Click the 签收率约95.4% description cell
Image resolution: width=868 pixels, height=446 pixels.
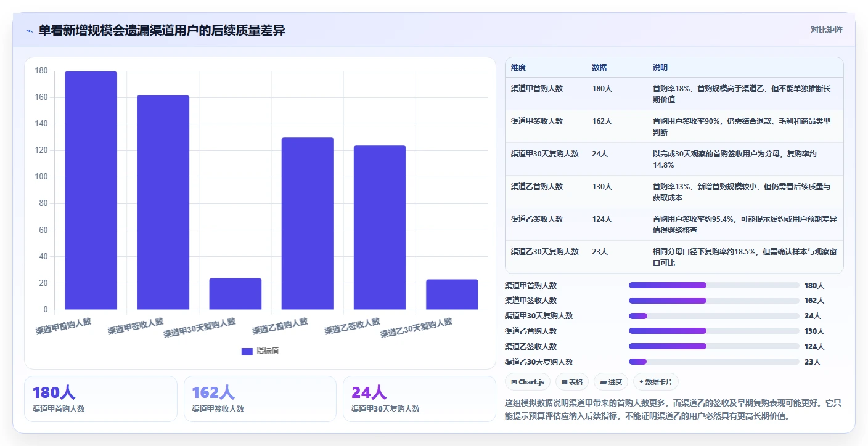745,224
